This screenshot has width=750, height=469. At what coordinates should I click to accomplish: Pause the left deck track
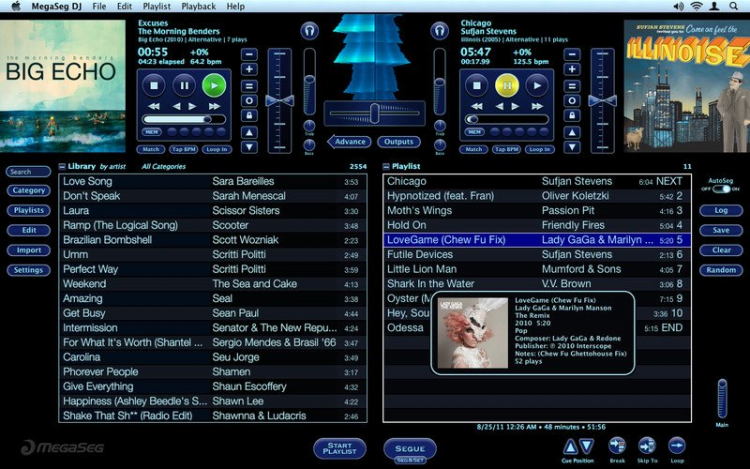pyautogui.click(x=184, y=86)
